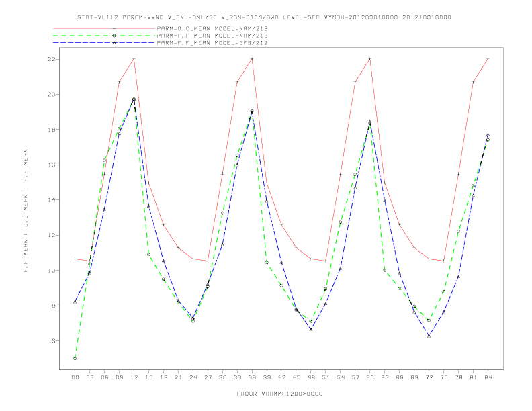Click the vertical y-axis label F.F_MEAN | O.O_MEAN

26,211
